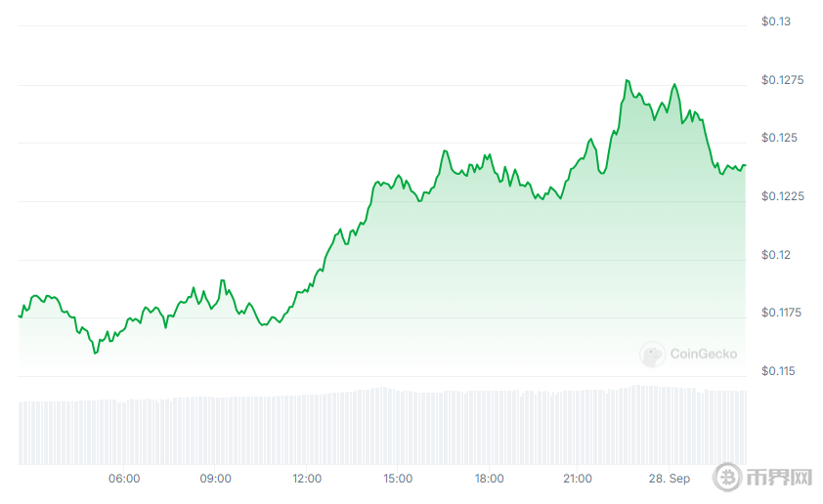
Task: Click the Bitcoin coin icon in corner
Action: [x=728, y=477]
